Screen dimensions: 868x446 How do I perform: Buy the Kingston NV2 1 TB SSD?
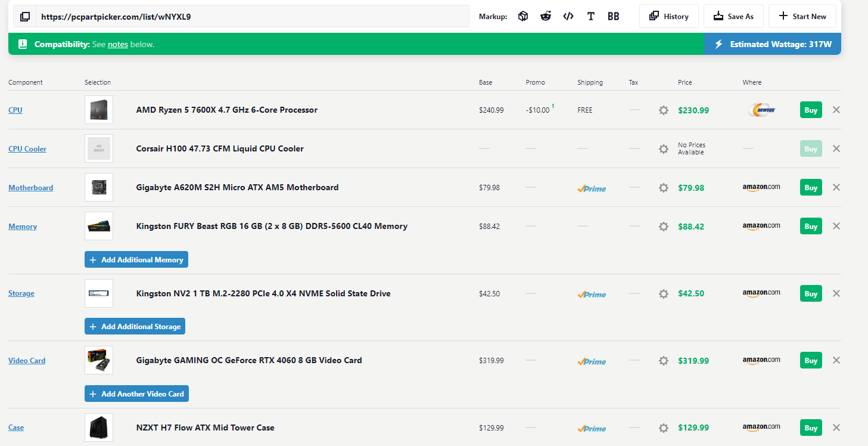click(x=811, y=293)
